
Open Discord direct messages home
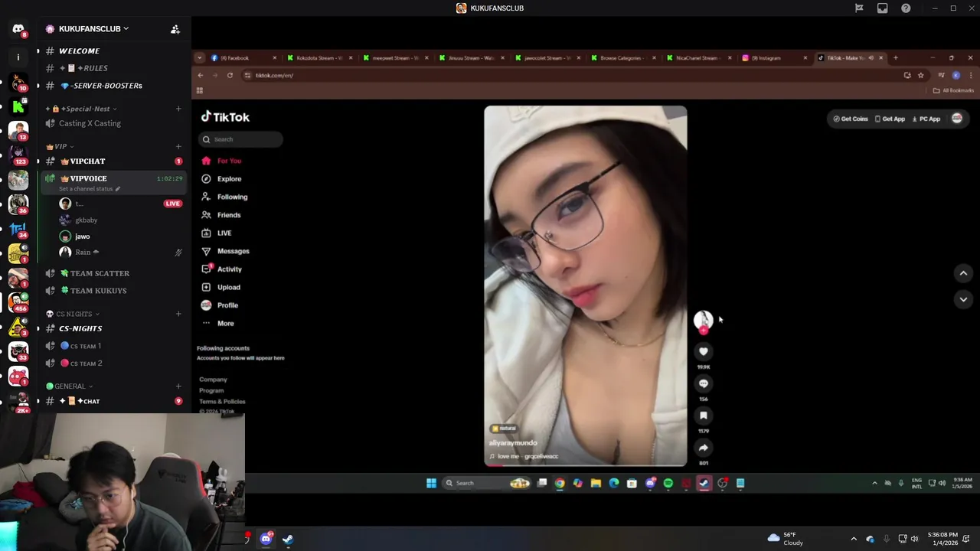pos(18,29)
